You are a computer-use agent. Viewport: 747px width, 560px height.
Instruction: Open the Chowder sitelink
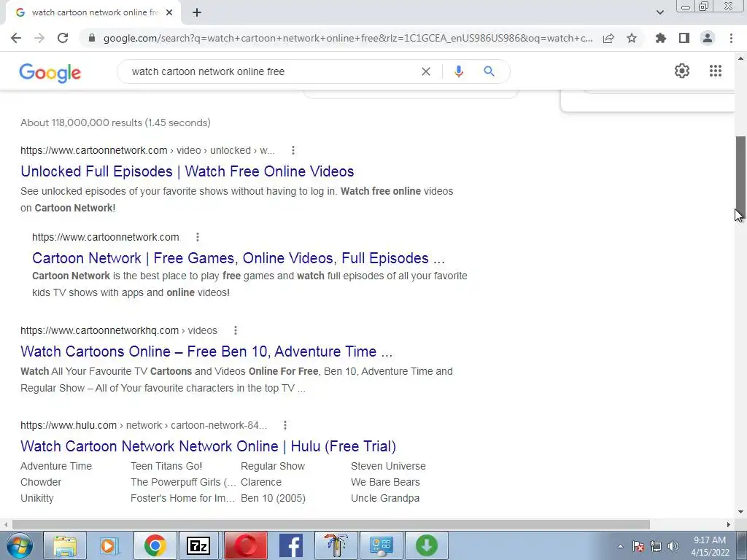(x=41, y=483)
